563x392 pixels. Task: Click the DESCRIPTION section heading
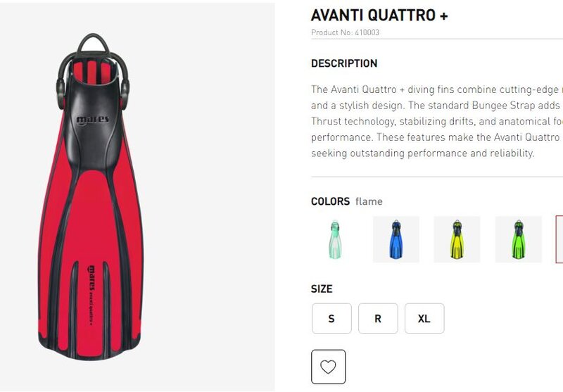pos(344,63)
